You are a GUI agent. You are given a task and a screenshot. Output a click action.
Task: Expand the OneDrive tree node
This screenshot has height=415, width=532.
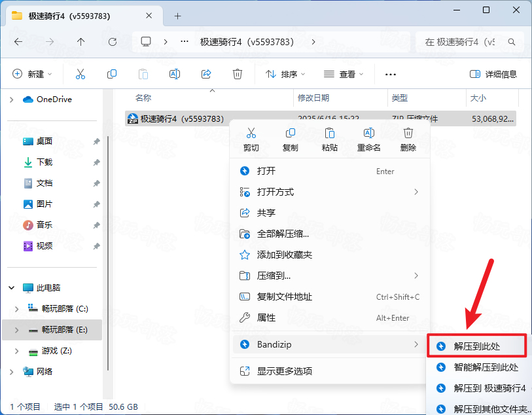tap(12, 99)
